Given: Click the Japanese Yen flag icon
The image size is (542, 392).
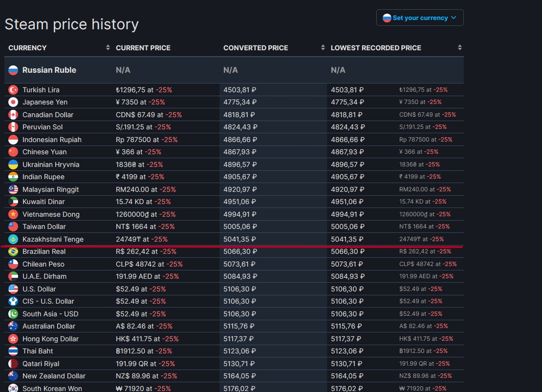Looking at the screenshot, I should point(13,102).
